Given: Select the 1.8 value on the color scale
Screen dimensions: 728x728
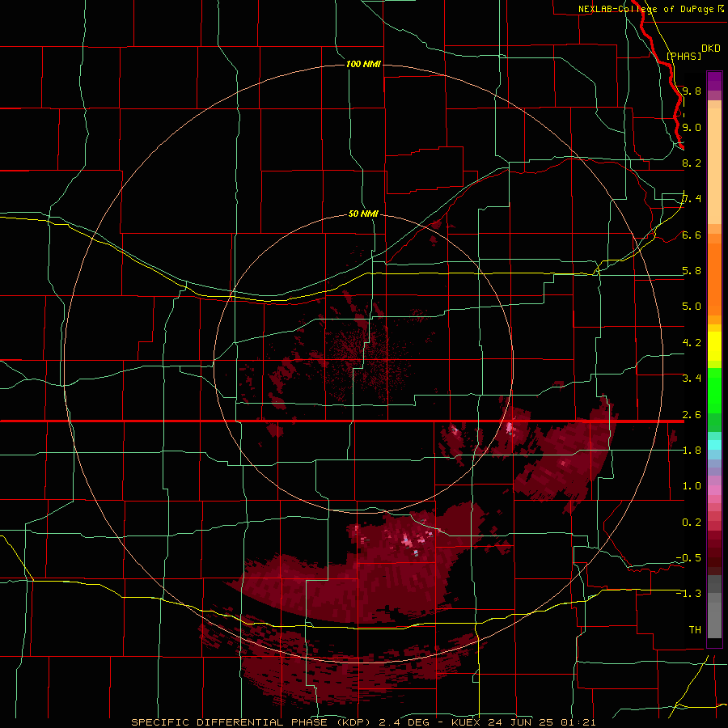Looking at the screenshot, I should click(692, 451).
